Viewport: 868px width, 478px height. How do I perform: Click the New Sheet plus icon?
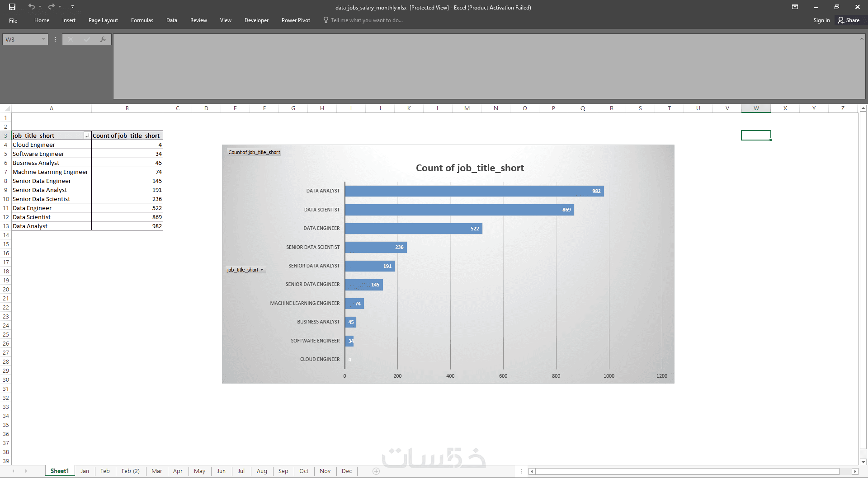click(x=376, y=471)
